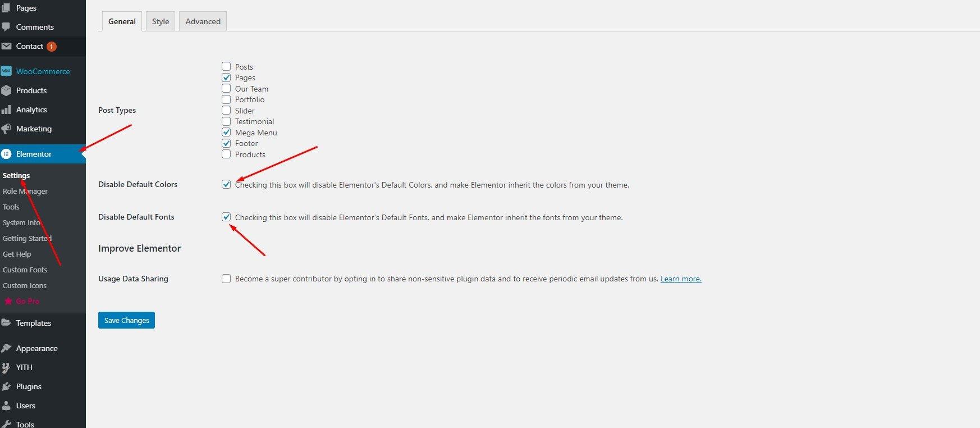
Task: Uncheck the Disable Default Fonts checkbox
Action: coord(226,217)
